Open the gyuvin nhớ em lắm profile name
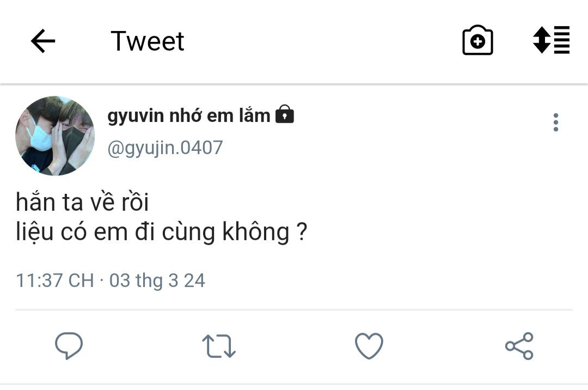 pyautogui.click(x=188, y=115)
